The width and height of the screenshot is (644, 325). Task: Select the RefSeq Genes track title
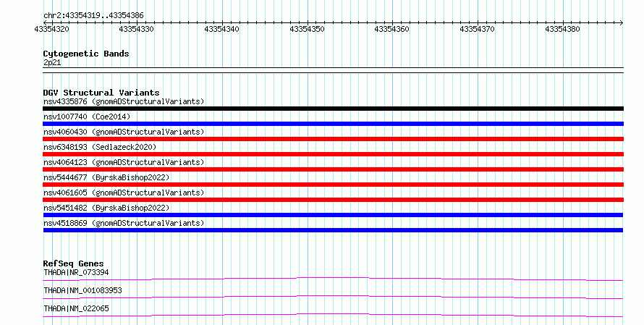click(73, 263)
